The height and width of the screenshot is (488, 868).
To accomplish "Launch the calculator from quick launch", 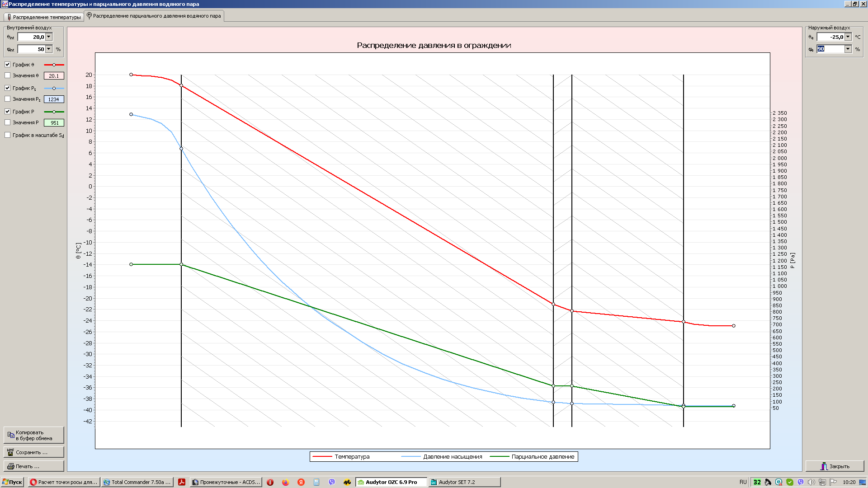I will point(316,482).
